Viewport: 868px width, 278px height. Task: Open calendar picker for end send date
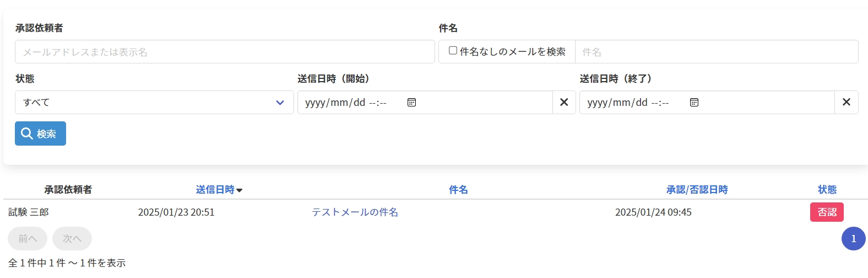pyautogui.click(x=694, y=103)
